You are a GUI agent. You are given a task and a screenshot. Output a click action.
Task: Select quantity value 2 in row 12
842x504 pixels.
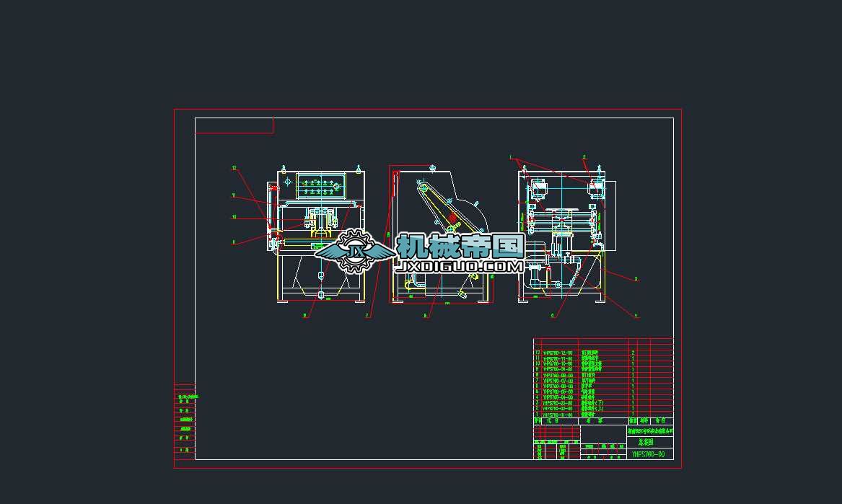(x=633, y=353)
